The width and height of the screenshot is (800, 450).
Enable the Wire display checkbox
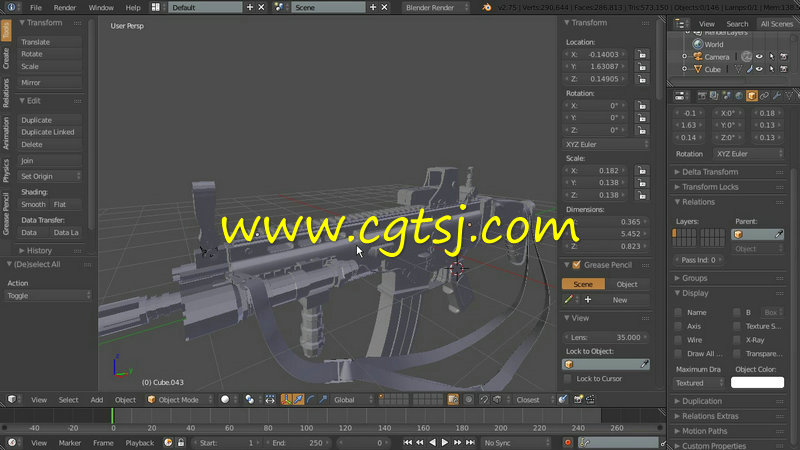678,340
